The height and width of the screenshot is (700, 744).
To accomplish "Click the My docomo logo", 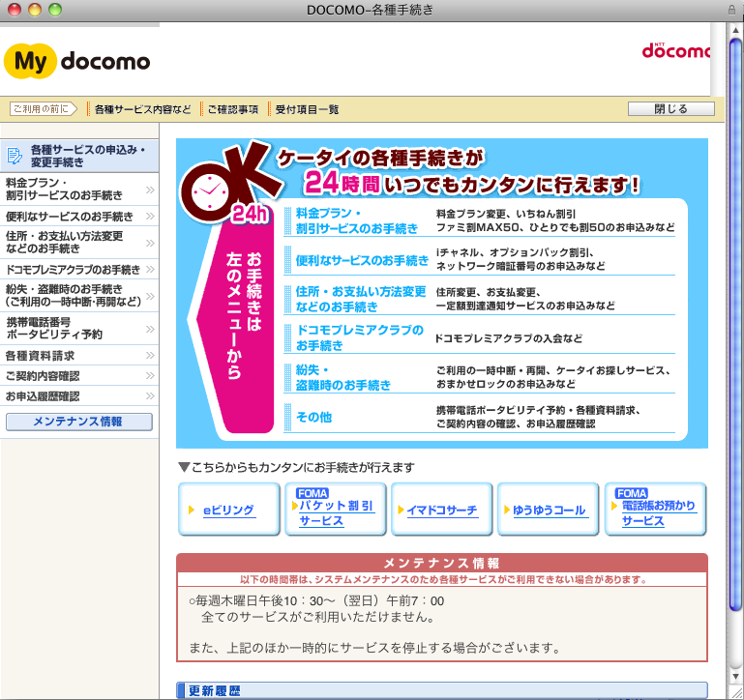I will [76, 61].
